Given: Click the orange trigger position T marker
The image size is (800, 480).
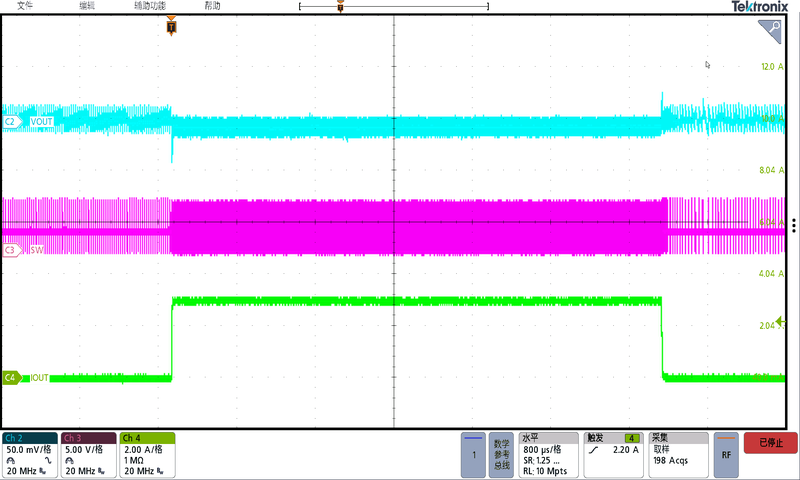Looking at the screenshot, I should coord(171,27).
